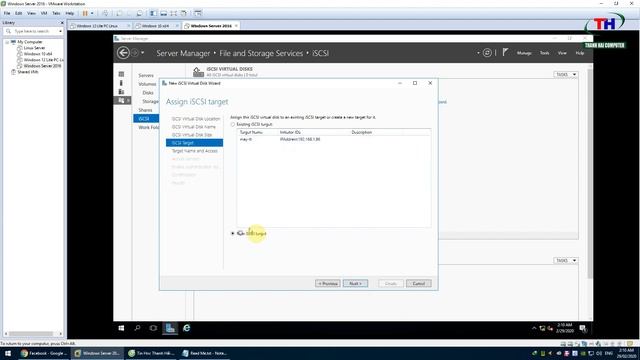The image size is (640, 360).
Task: Click VMware snapshot manager icon
Action: click(x=140, y=13)
